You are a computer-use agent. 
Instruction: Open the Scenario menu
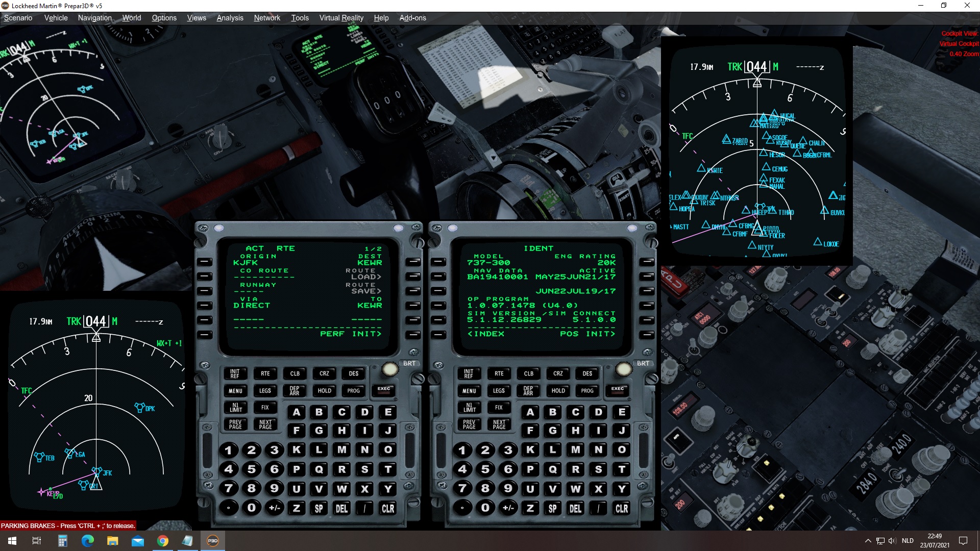click(x=18, y=18)
